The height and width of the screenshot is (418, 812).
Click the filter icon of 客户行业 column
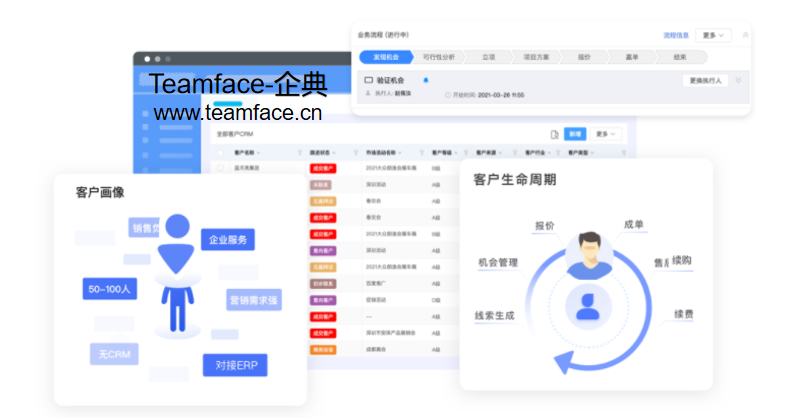click(x=558, y=153)
